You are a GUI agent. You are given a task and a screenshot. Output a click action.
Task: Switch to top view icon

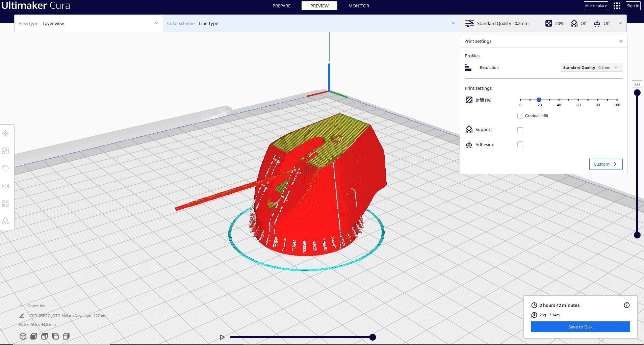[x=44, y=336]
